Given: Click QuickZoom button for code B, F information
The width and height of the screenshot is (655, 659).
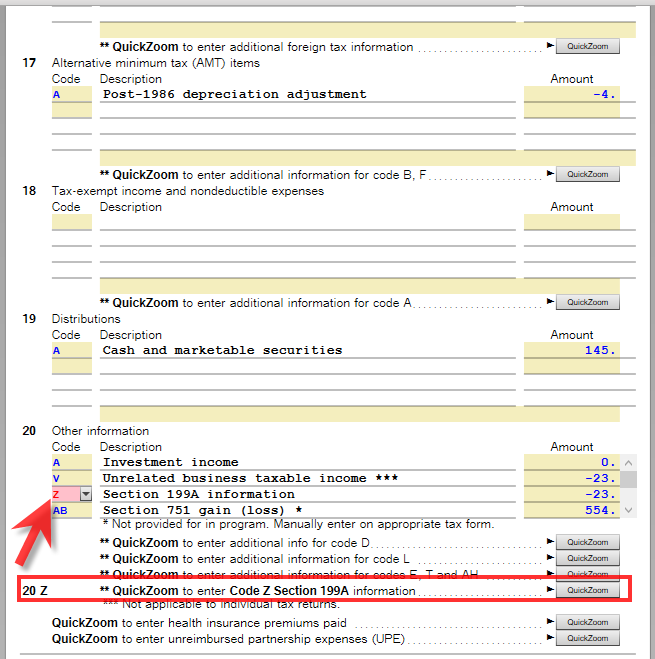Looking at the screenshot, I should [x=587, y=175].
